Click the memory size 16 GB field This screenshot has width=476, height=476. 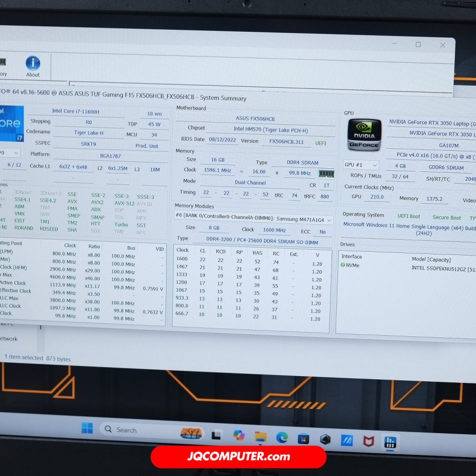point(218,160)
